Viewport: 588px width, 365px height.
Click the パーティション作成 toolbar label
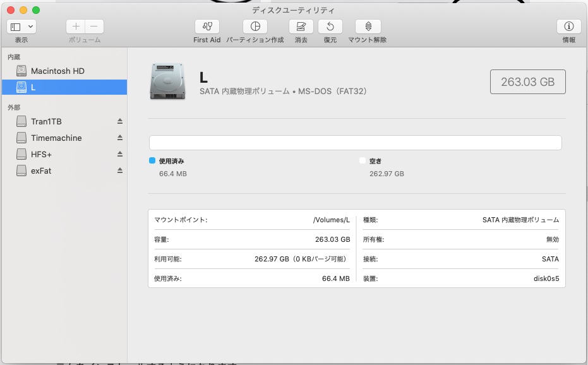tap(255, 40)
